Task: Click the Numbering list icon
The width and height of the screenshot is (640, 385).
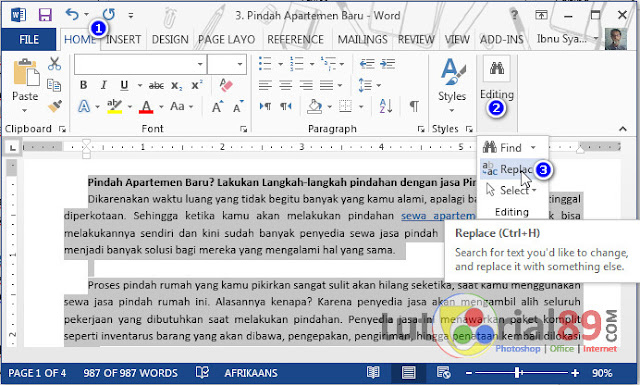Action: pos(297,64)
